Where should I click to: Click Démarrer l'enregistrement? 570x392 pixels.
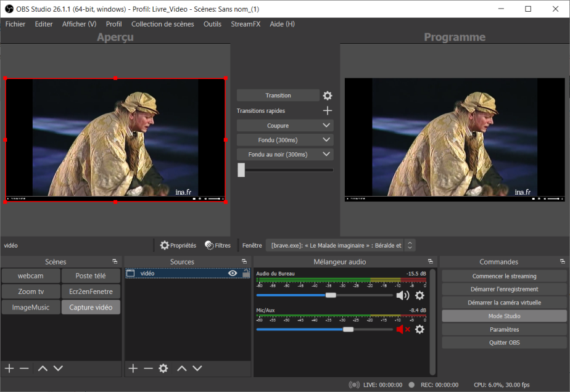point(504,289)
